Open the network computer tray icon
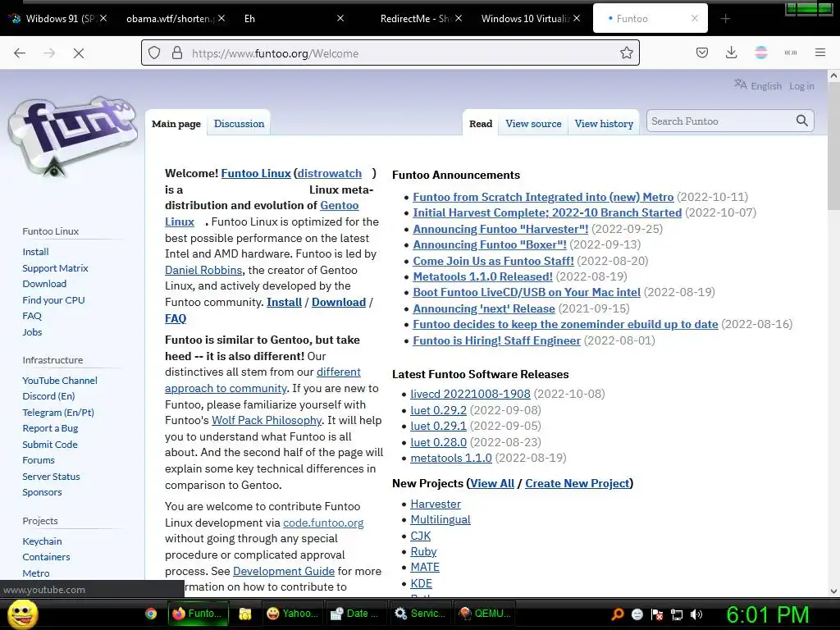The height and width of the screenshot is (630, 840). (677, 614)
